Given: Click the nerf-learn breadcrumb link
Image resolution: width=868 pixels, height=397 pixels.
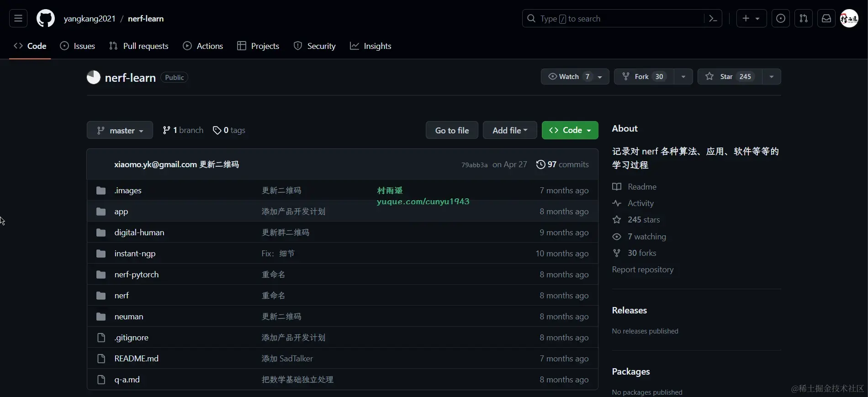Looking at the screenshot, I should pyautogui.click(x=146, y=19).
